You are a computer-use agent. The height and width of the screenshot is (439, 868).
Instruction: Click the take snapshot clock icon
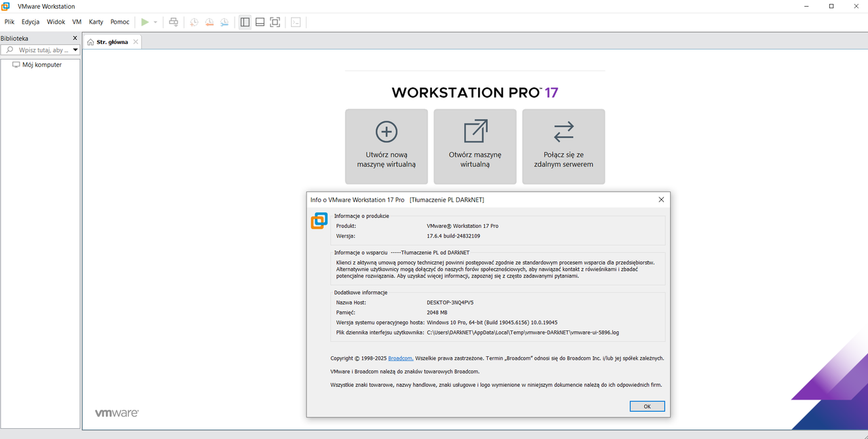[x=194, y=22]
